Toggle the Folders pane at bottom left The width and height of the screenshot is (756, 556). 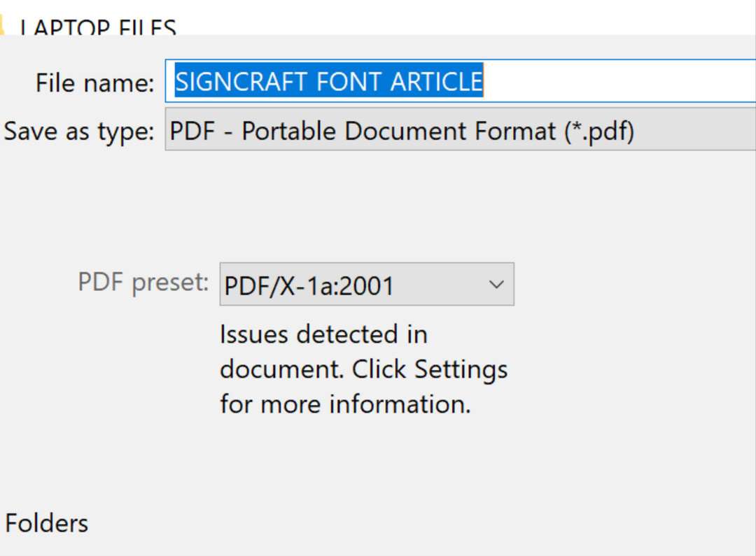click(46, 523)
